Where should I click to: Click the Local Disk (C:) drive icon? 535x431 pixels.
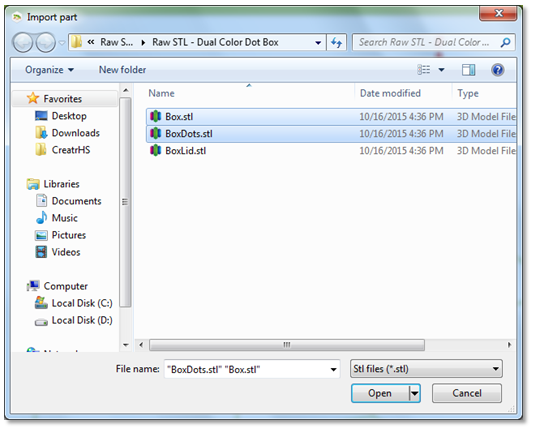[41, 303]
